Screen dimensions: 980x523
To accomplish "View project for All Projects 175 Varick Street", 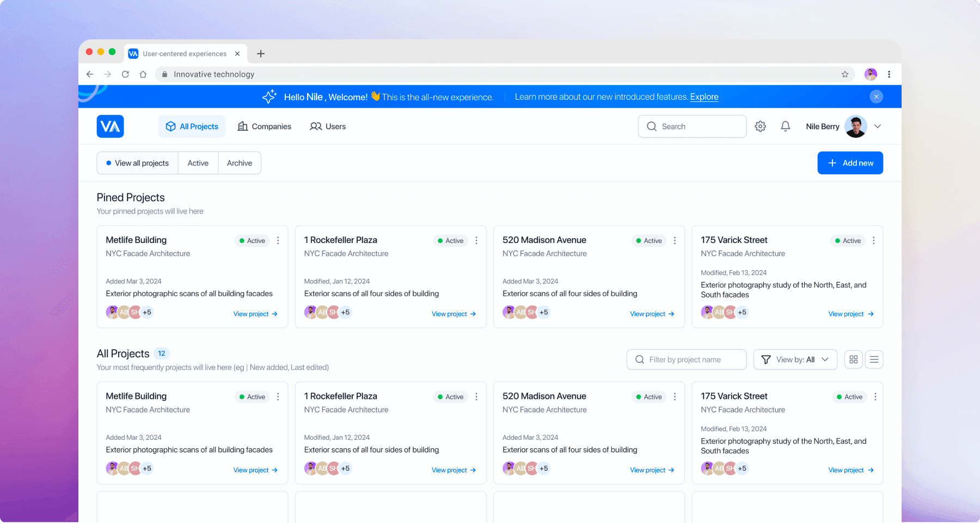I will 851,470.
